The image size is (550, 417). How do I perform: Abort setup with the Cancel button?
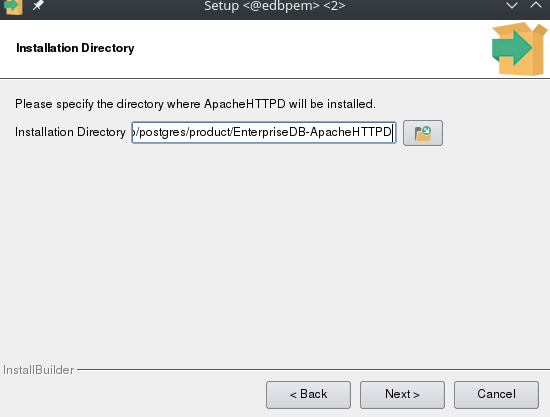(496, 395)
